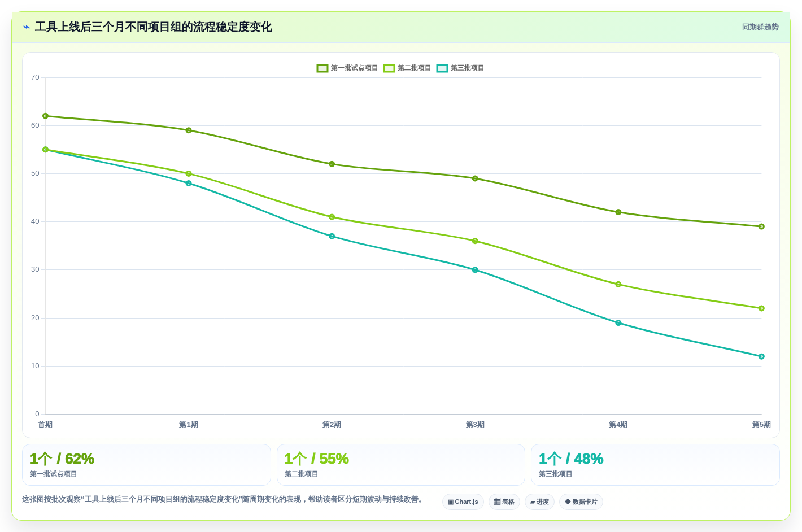Click the chart title 工具上线后三个月不同项目组的流程稳定度变化
The image size is (802, 532).
pyautogui.click(x=154, y=27)
